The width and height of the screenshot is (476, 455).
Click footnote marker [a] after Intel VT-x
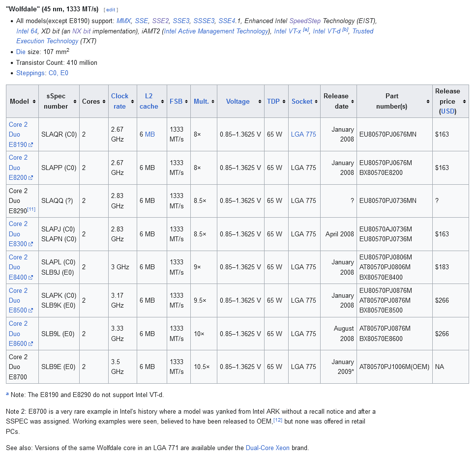tap(306, 29)
